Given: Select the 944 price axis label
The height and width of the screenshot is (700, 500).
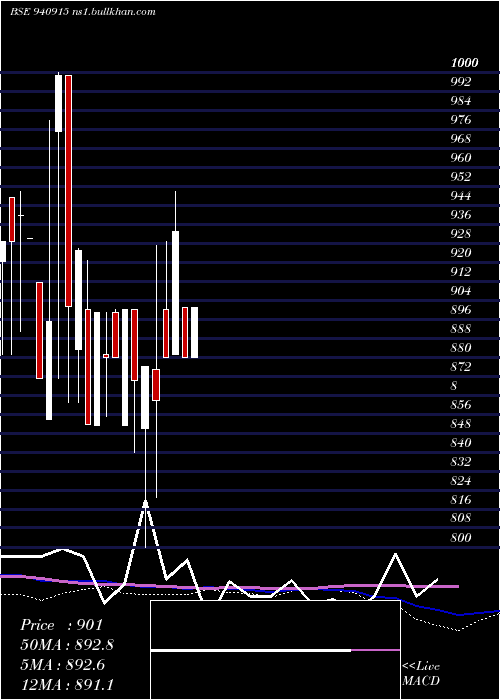Looking at the screenshot, I should coord(461,196).
